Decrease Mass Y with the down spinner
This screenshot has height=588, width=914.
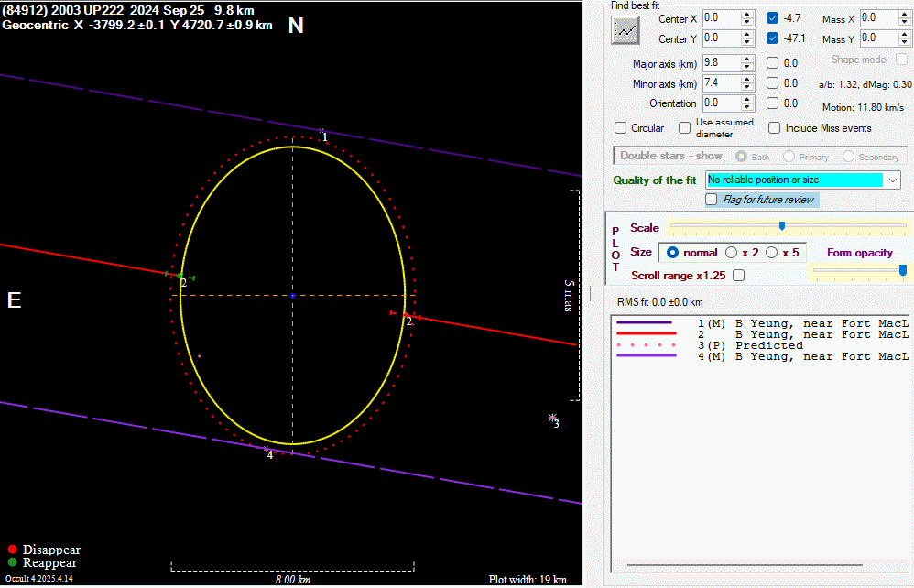point(904,42)
